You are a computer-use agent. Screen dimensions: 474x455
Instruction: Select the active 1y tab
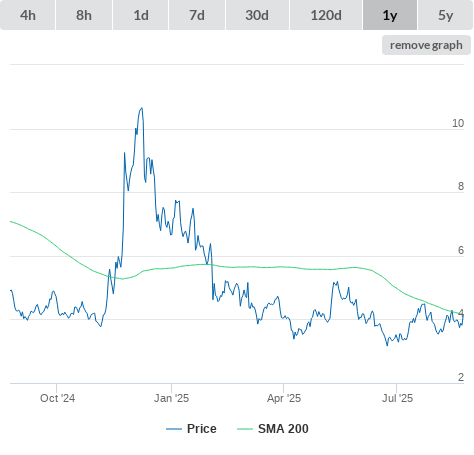point(390,15)
